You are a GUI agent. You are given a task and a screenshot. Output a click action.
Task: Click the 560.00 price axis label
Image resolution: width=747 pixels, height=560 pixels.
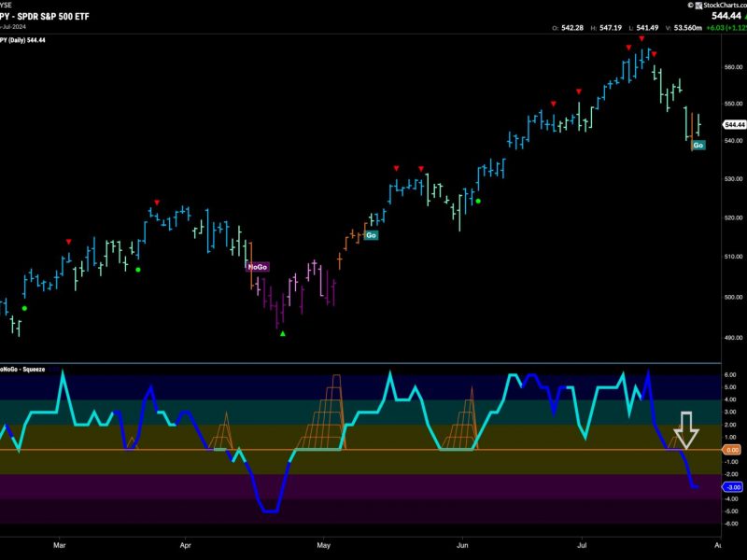pyautogui.click(x=733, y=67)
